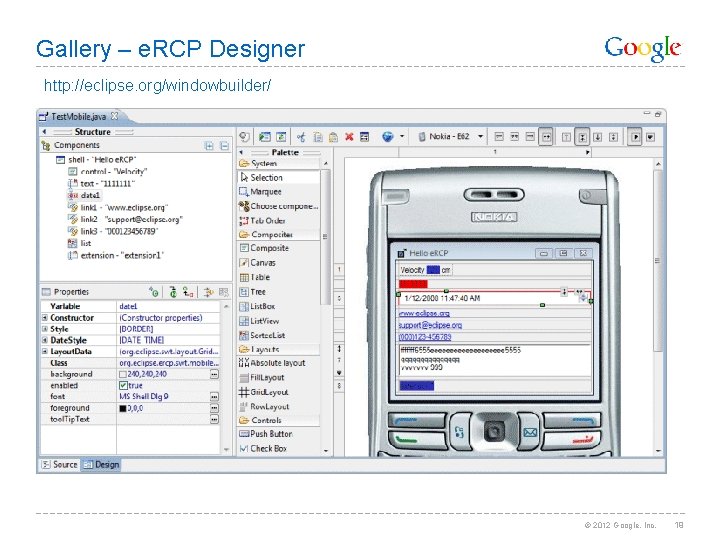Expand the DateStyle property row

coord(45,340)
